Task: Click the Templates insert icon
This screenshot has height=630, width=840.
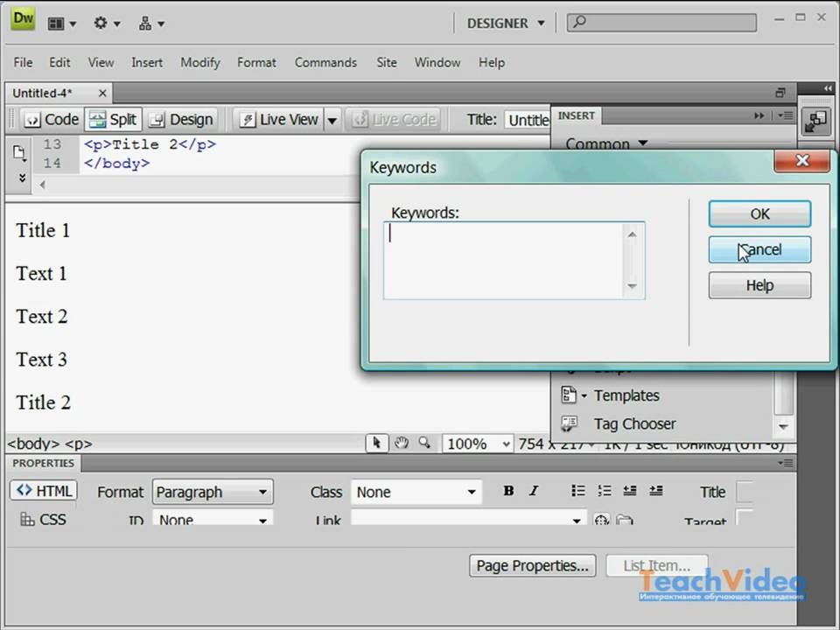Action: [x=569, y=395]
